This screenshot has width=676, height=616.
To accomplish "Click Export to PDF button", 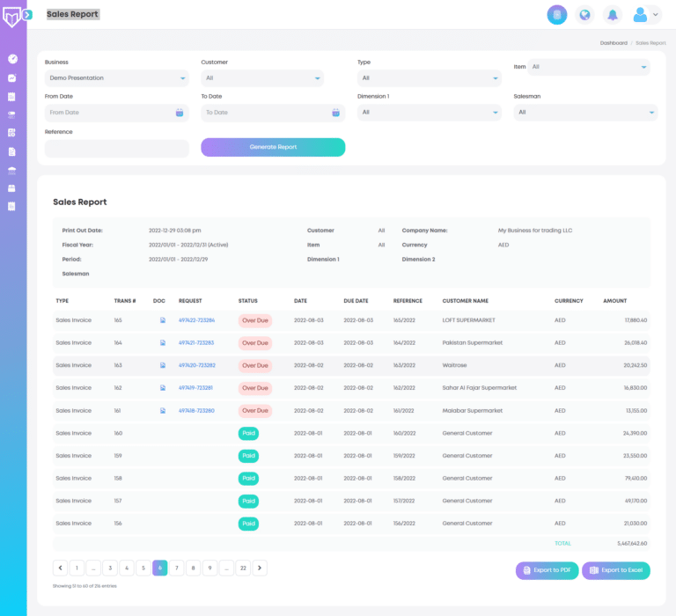I will (x=547, y=571).
